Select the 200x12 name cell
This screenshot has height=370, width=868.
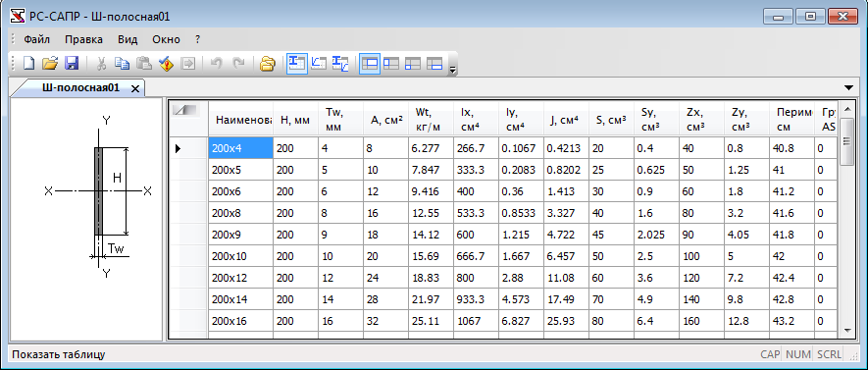click(241, 278)
